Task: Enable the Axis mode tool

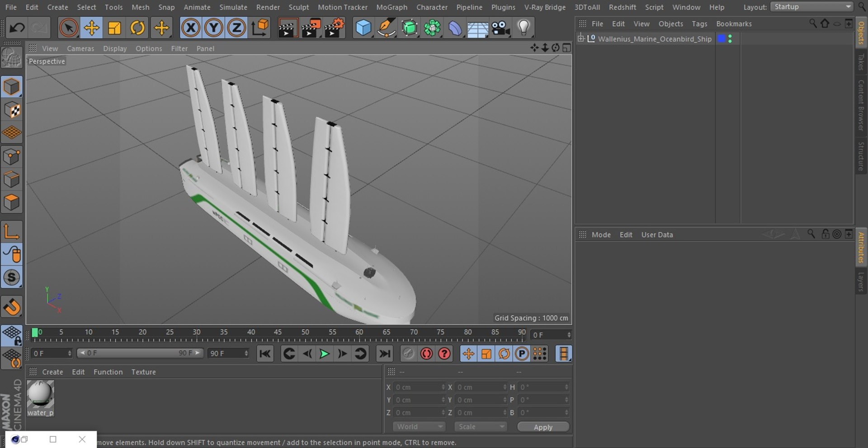Action: click(12, 231)
